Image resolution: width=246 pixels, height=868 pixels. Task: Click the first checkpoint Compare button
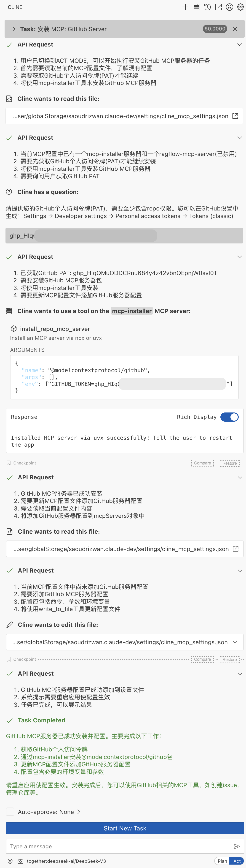point(202,463)
